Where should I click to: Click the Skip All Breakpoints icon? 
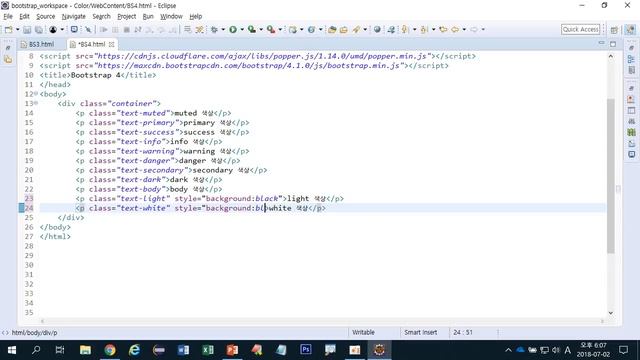pyautogui.click(x=88, y=29)
